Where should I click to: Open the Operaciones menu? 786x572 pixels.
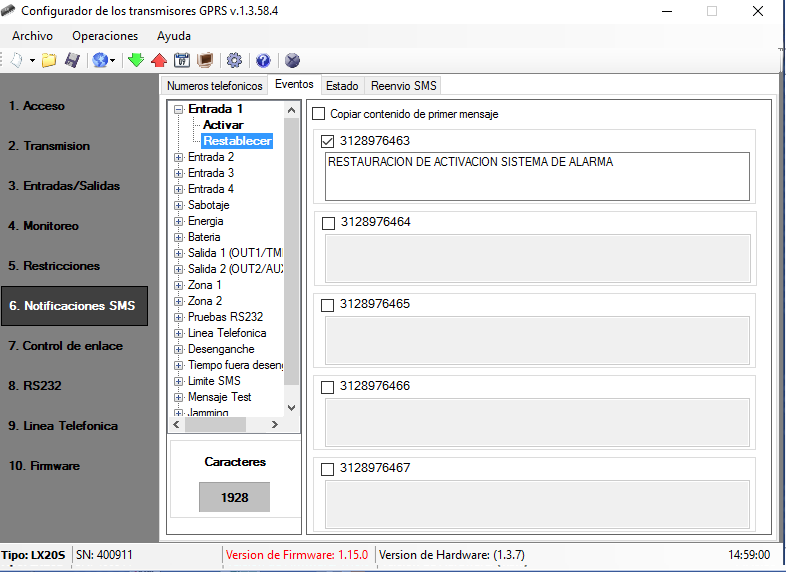point(105,36)
